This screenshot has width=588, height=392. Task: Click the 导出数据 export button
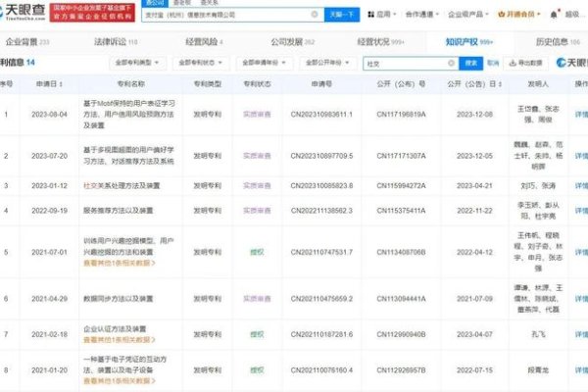tap(525, 63)
